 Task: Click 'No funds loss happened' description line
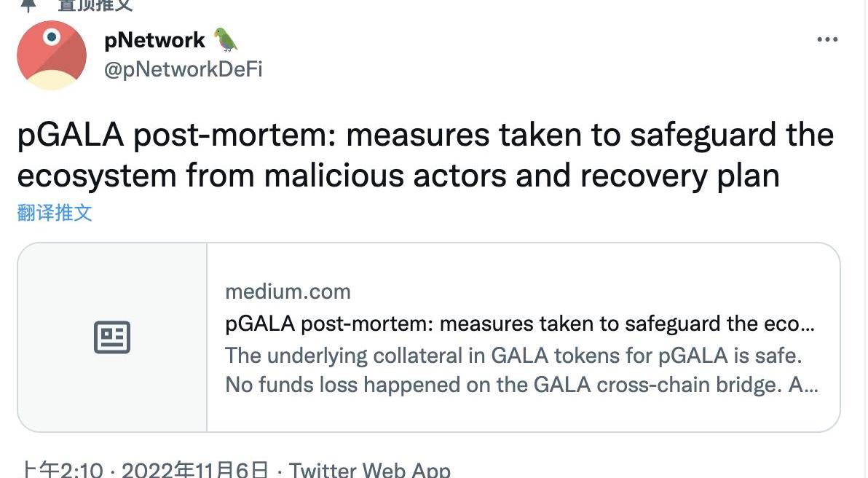pyautogui.click(x=521, y=384)
